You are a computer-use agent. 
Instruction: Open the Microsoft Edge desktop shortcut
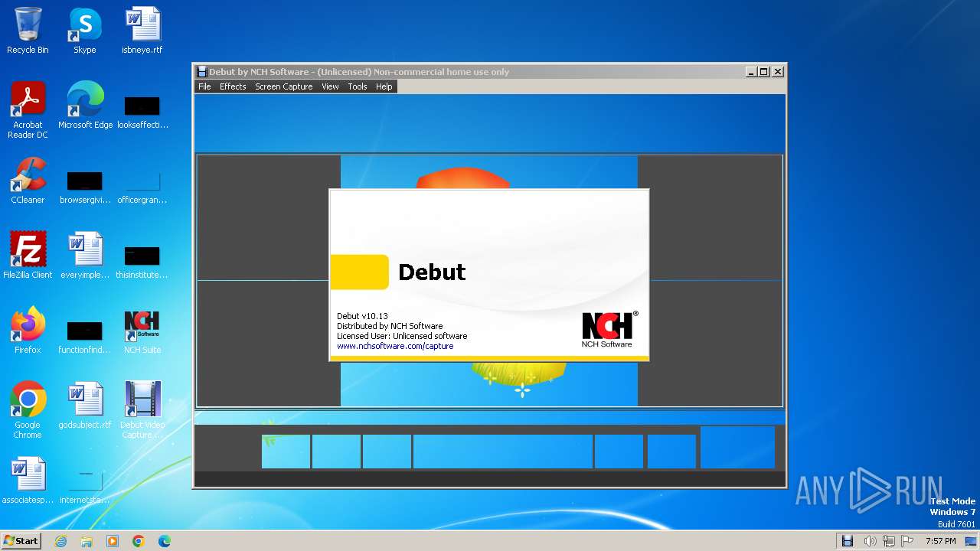tap(85, 106)
